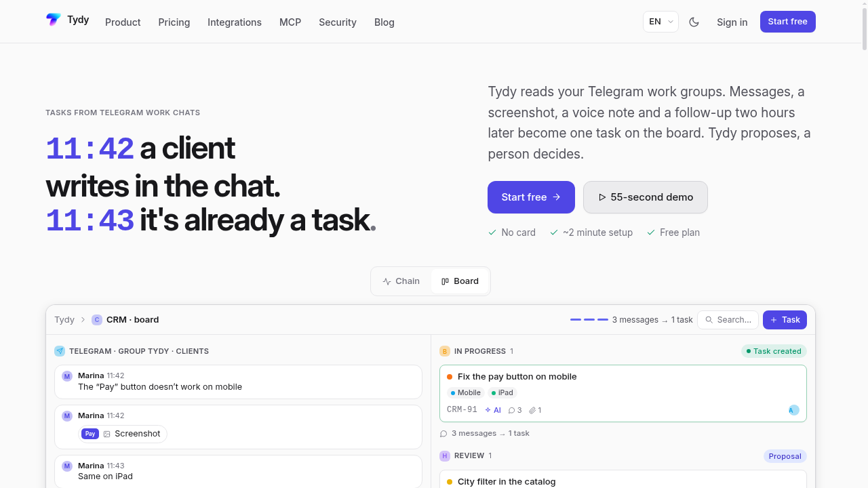Click Marina's avatar on the Pay button message
Viewport: 868px width, 488px height.
(67, 376)
